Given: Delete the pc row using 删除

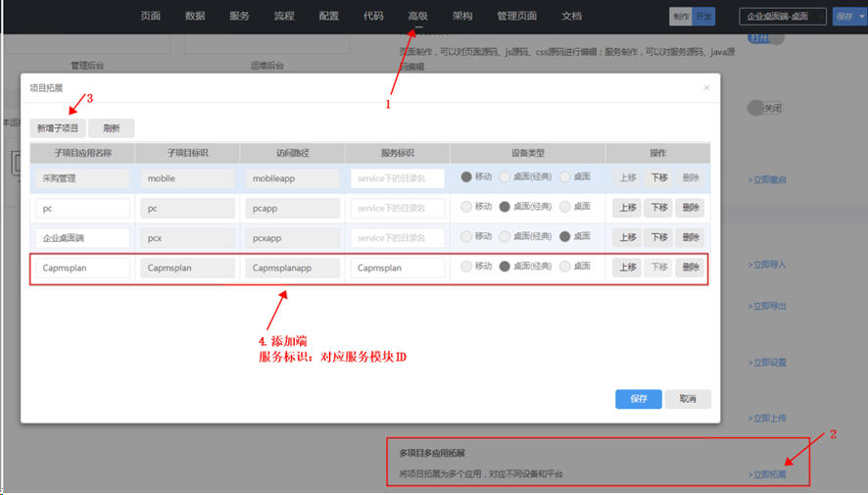Looking at the screenshot, I should [690, 208].
